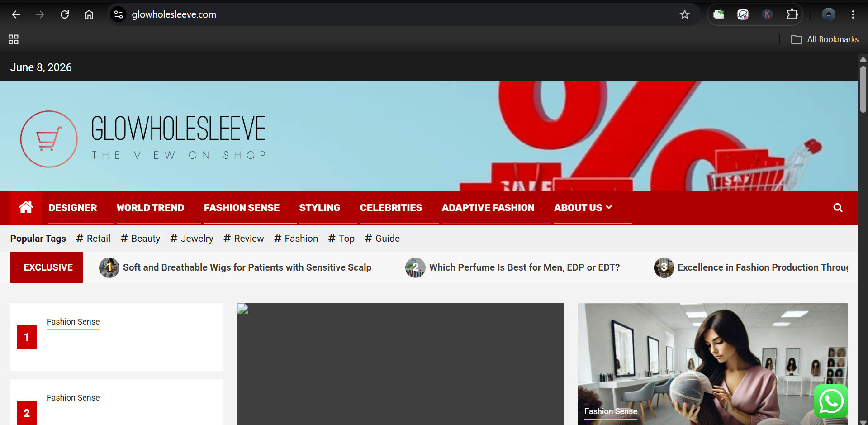Open the site search magnifier icon
868x425 pixels.
pos(838,208)
